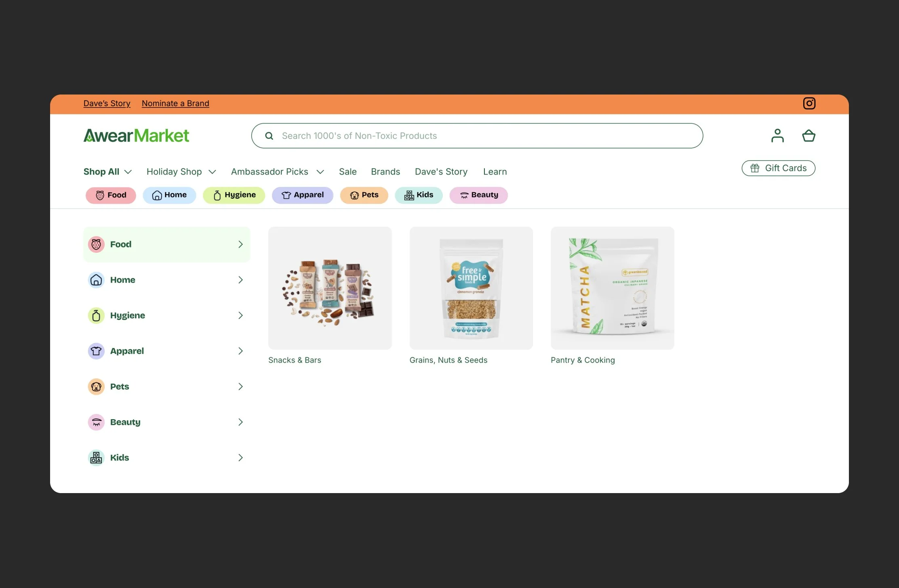899x588 pixels.
Task: Click the blocks icon beside Kids in the sidebar
Action: pyautogui.click(x=96, y=458)
